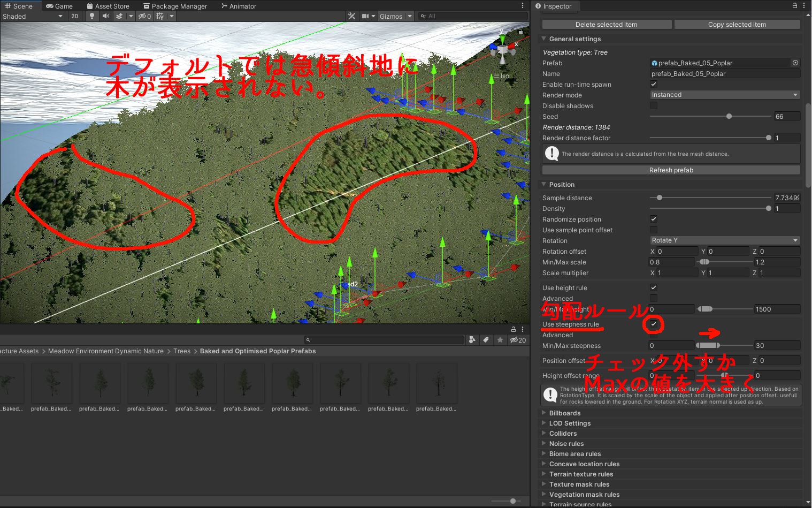The height and width of the screenshot is (508, 812).
Task: Switch to the Scene tab
Action: (19, 6)
